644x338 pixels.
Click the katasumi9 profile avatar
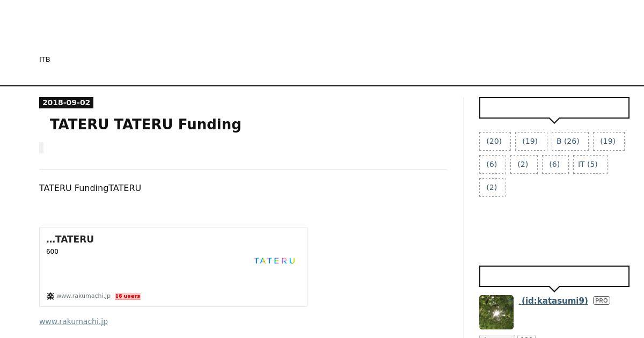tap(496, 312)
